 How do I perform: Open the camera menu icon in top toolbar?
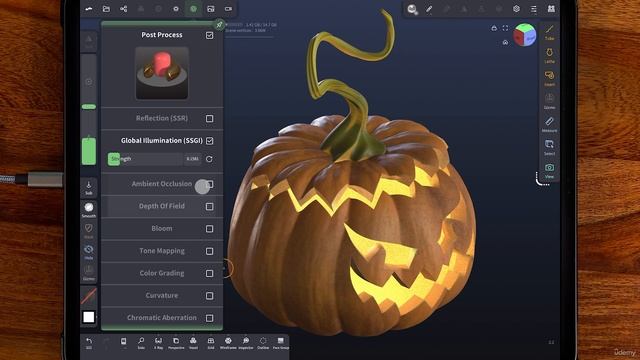[x=228, y=9]
